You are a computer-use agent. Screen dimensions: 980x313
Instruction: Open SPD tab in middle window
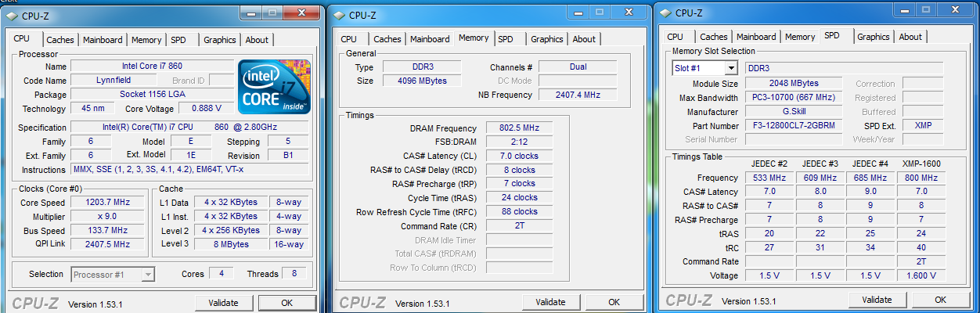coord(506,39)
